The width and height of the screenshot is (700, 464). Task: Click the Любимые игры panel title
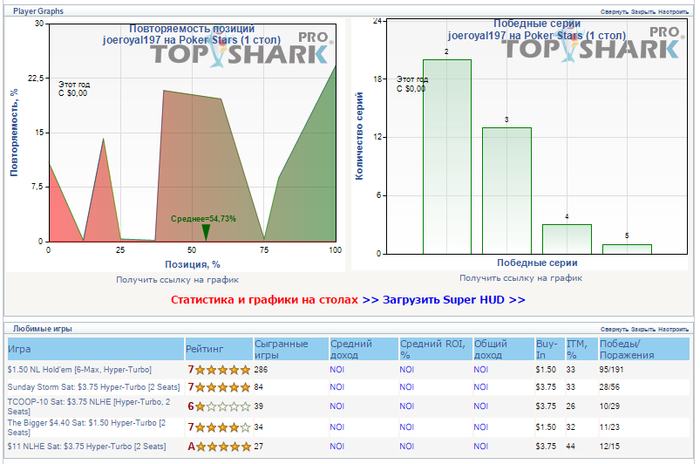tap(42, 329)
